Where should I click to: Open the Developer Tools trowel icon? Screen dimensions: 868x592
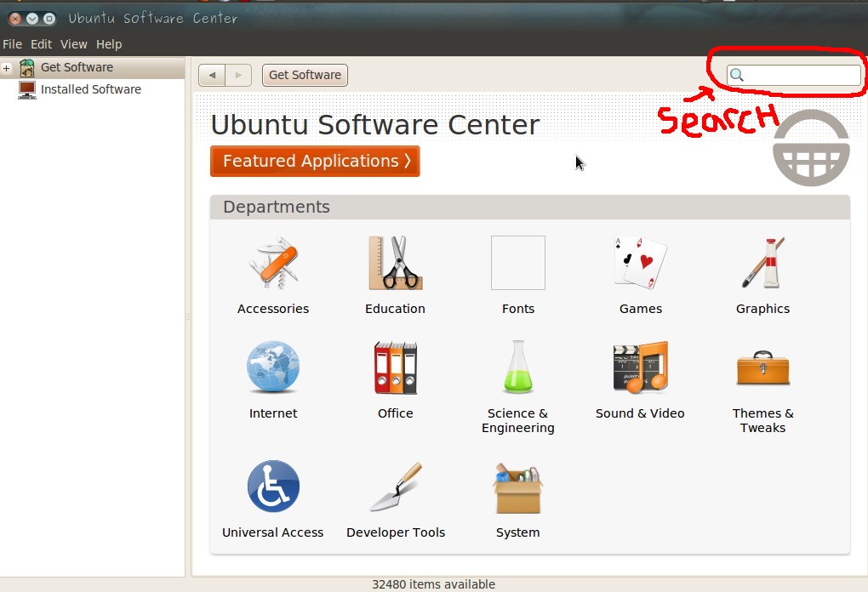coord(395,487)
